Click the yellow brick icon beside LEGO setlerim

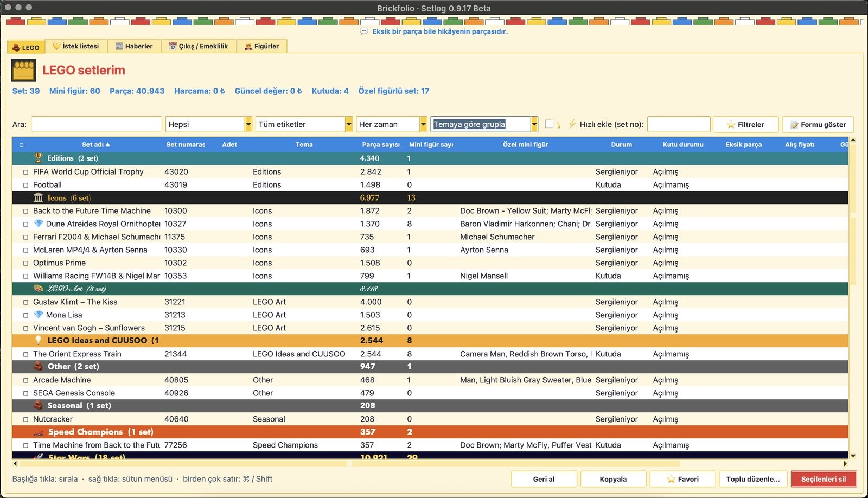point(23,71)
